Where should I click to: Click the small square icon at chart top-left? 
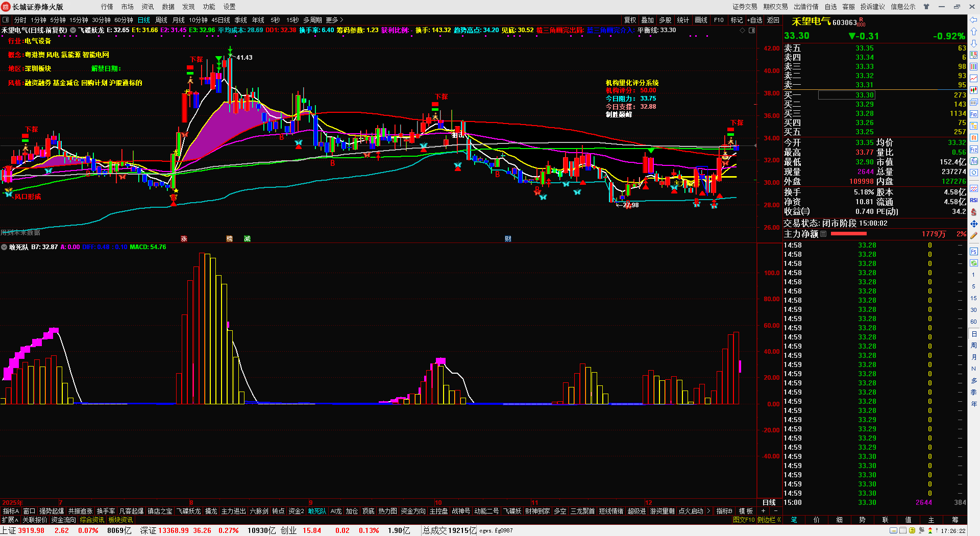point(6,20)
